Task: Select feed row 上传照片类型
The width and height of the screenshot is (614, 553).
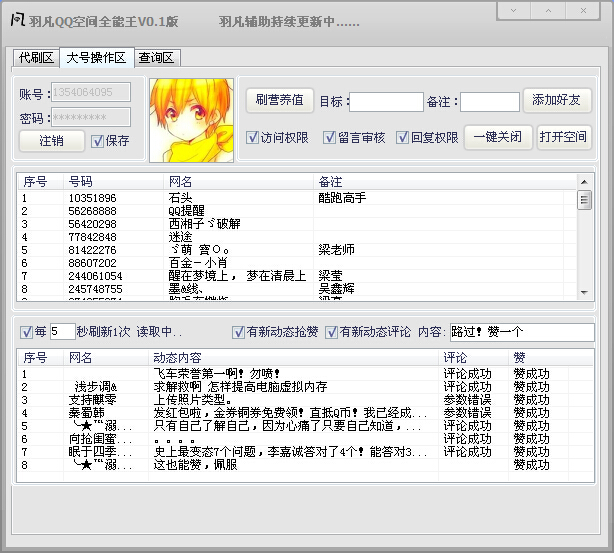Action: click(305, 400)
